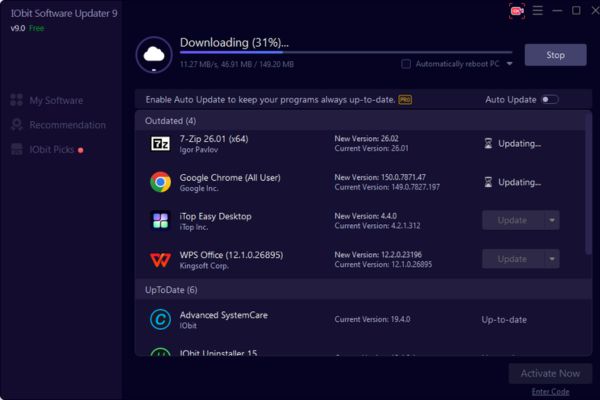Click Updating status on 7-Zip row
Viewport: 600px width, 400px height.
click(x=519, y=144)
